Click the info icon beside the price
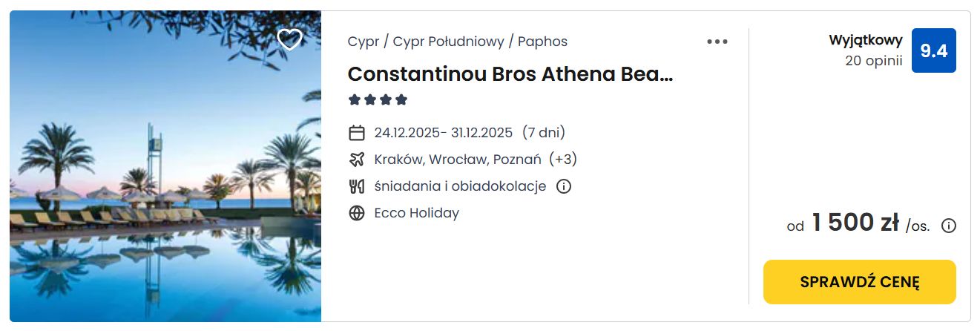980x331 pixels. [948, 226]
